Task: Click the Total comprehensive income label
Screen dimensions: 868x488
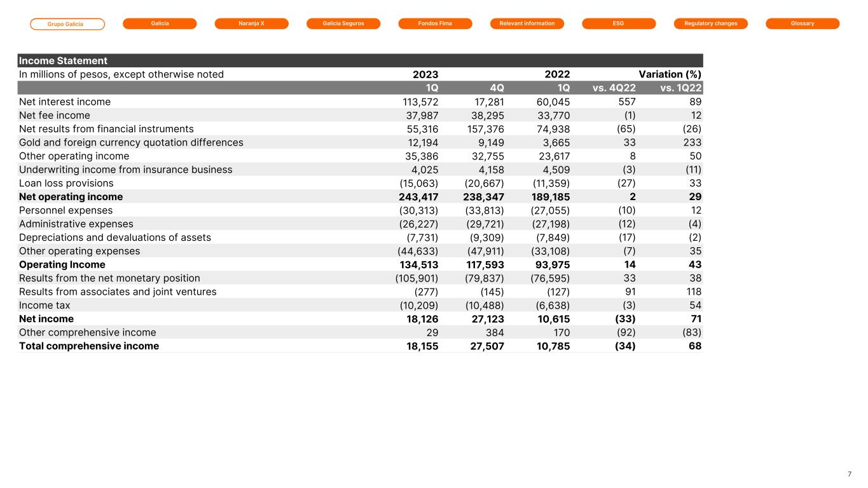Action: pyautogui.click(x=89, y=346)
